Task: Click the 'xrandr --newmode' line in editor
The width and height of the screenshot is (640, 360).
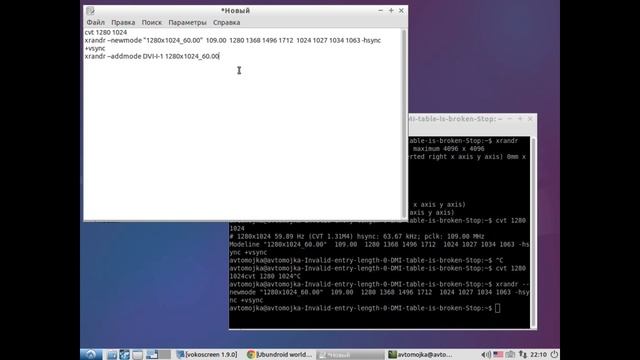Action: coord(233,40)
